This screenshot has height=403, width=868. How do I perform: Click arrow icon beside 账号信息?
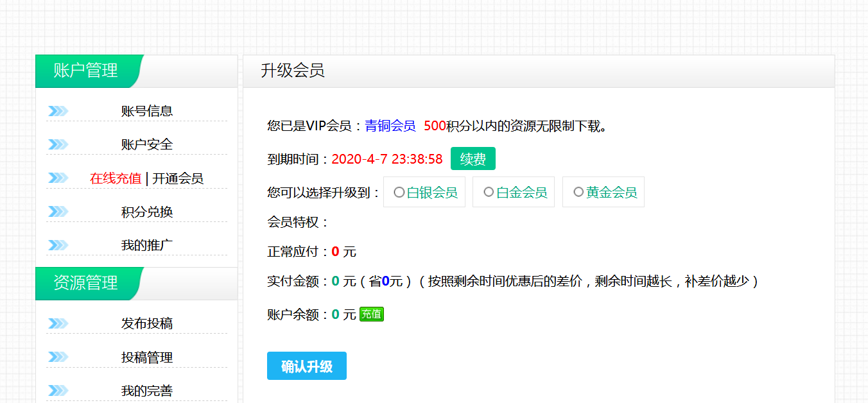[58, 111]
